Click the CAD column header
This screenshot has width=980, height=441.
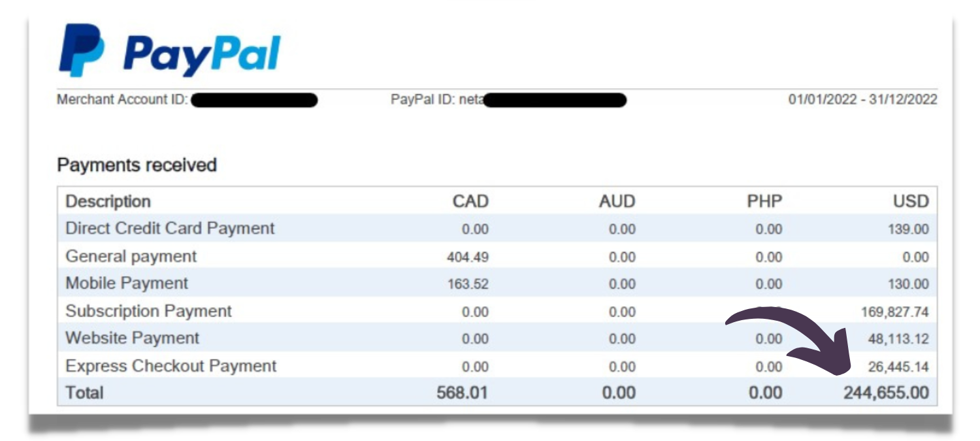tap(470, 201)
